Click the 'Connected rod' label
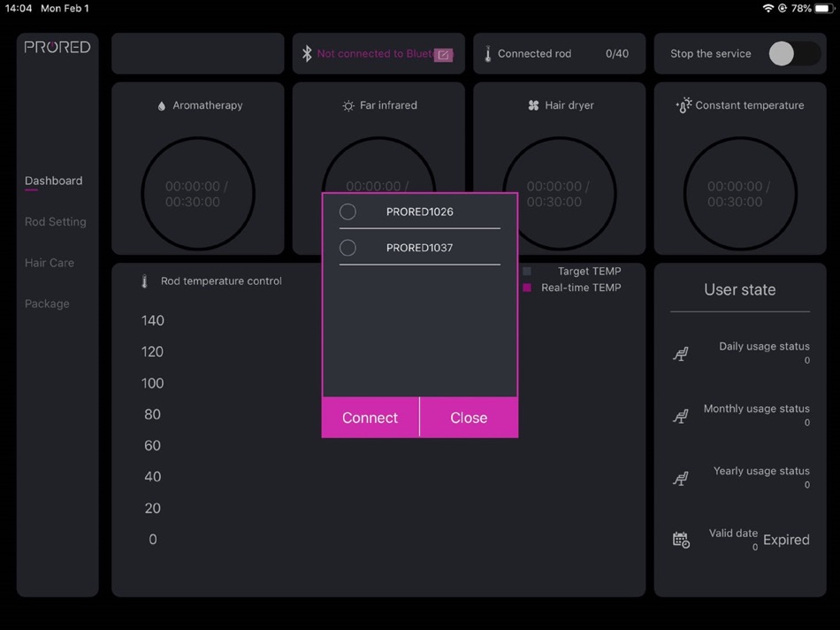The width and height of the screenshot is (840, 630). coord(535,54)
